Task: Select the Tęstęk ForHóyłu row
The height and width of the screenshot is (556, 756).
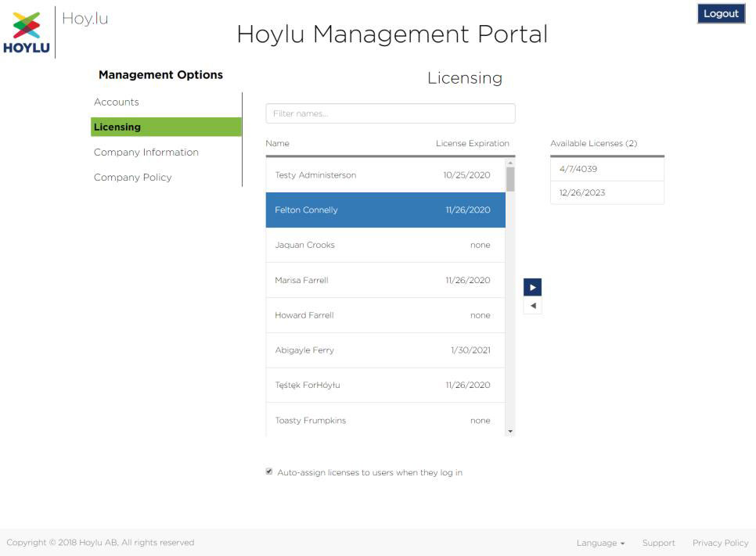Action: point(385,385)
